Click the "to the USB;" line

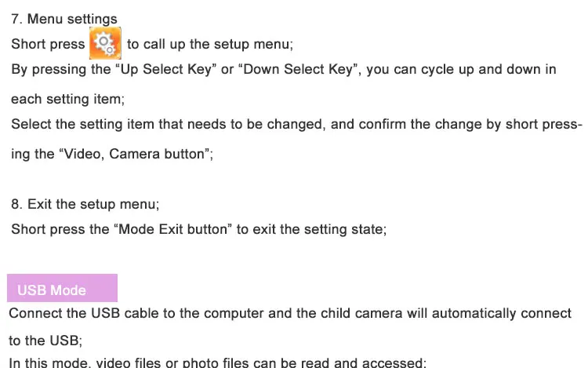pyautogui.click(x=45, y=341)
